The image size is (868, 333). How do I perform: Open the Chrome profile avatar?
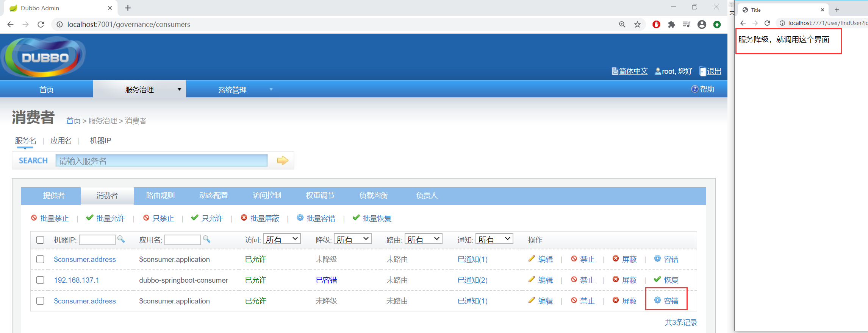(x=702, y=25)
